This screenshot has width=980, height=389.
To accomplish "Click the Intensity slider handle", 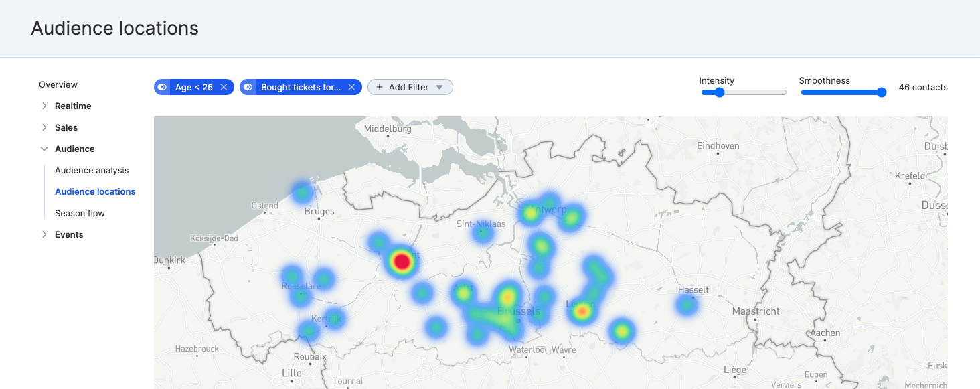I will click(720, 92).
